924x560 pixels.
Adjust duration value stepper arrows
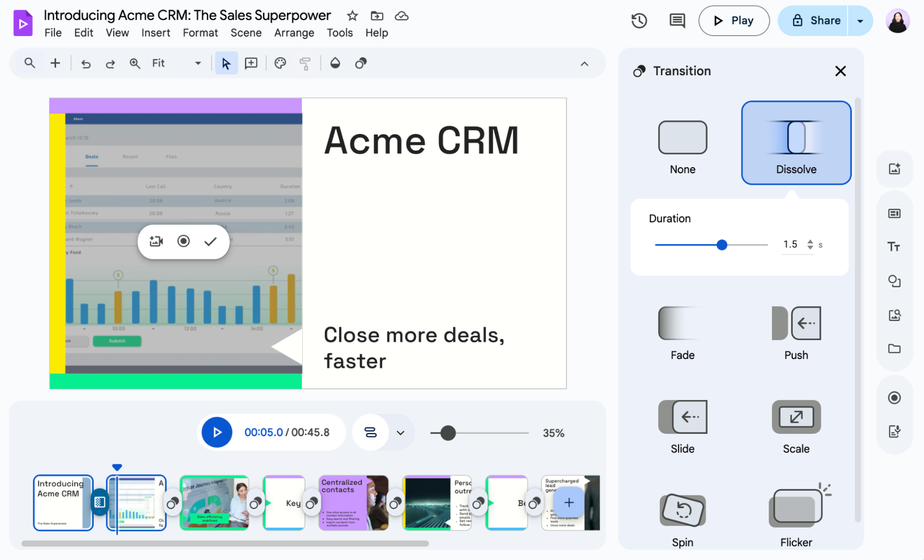coord(810,244)
